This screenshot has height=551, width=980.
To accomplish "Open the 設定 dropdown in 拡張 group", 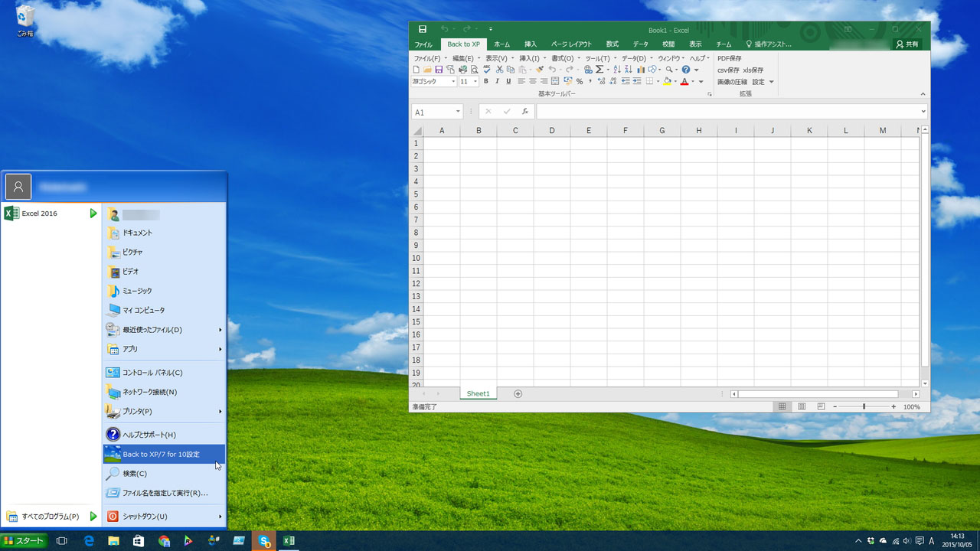I will pyautogui.click(x=770, y=82).
